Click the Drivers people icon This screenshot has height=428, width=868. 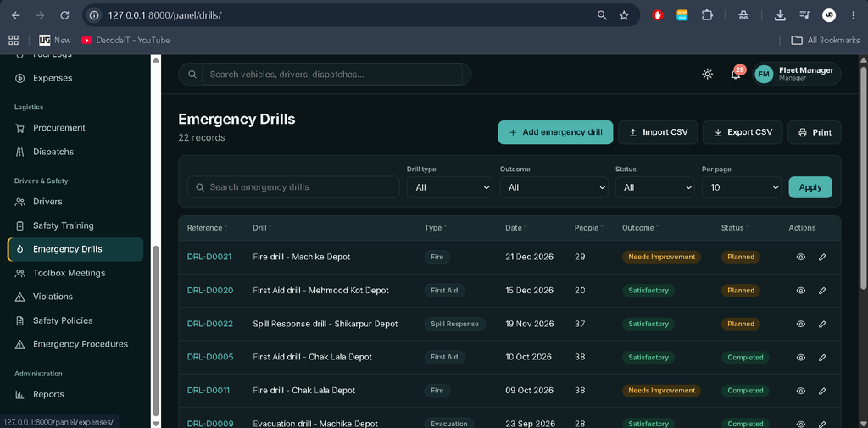(20, 202)
